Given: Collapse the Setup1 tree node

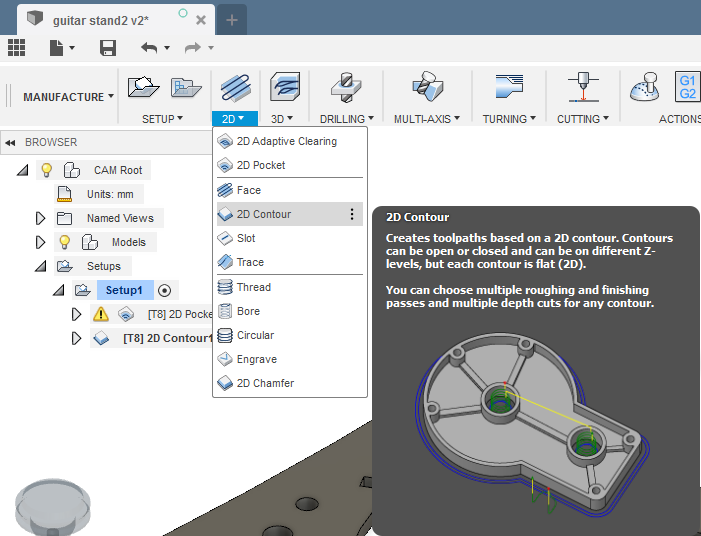Looking at the screenshot, I should click(x=59, y=290).
